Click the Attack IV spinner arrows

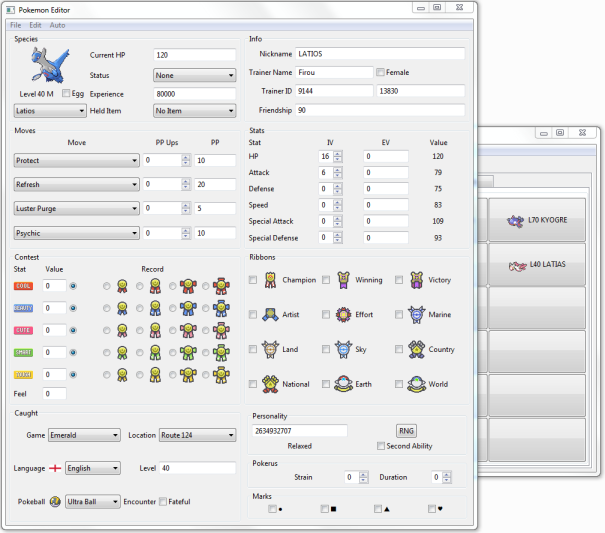click(x=338, y=173)
